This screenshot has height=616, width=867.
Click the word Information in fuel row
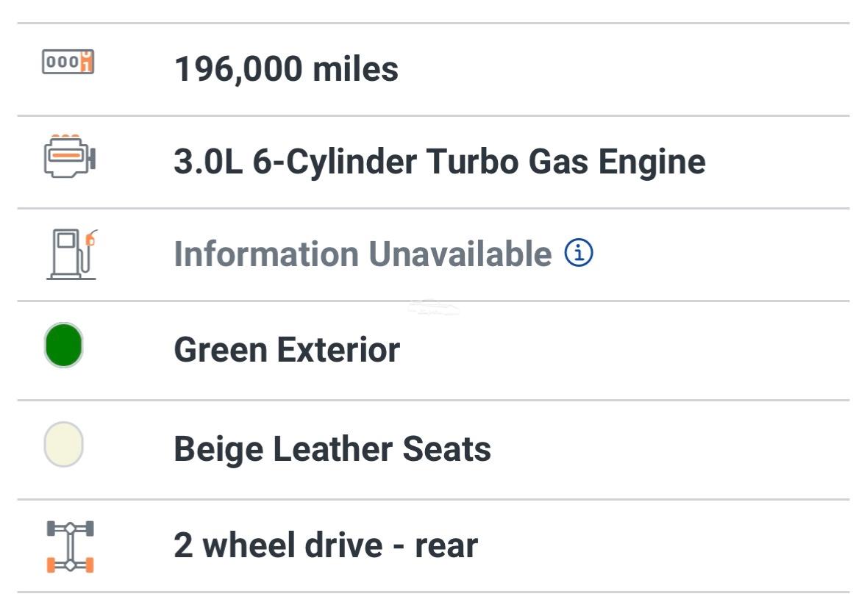coord(266,254)
